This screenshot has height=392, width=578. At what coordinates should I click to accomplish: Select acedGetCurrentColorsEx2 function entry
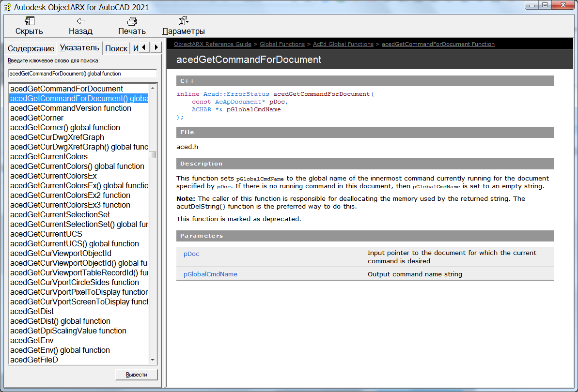coord(79,196)
